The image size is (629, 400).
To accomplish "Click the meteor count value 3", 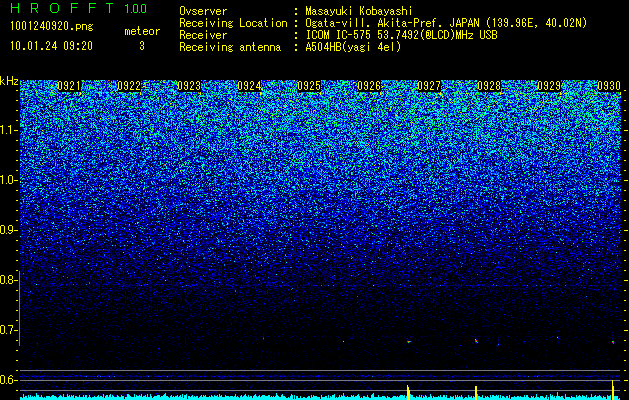I will 142,46.
